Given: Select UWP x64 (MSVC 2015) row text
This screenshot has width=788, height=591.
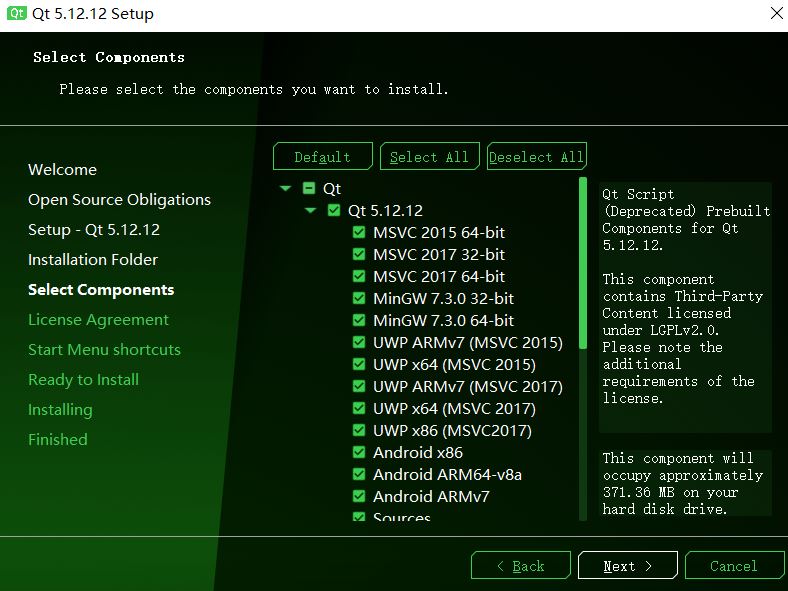Looking at the screenshot, I should [454, 364].
